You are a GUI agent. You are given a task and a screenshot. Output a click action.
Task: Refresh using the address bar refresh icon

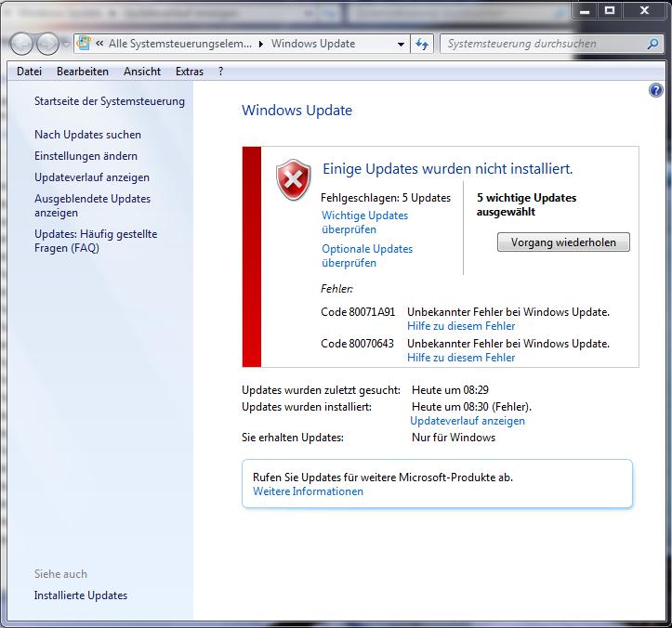pyautogui.click(x=423, y=44)
